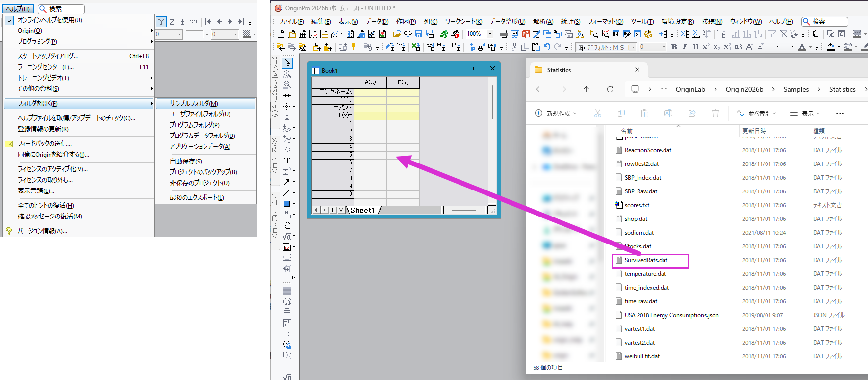Image resolution: width=868 pixels, height=380 pixels.
Task: Toggle the Underline formatting button
Action: 695,47
